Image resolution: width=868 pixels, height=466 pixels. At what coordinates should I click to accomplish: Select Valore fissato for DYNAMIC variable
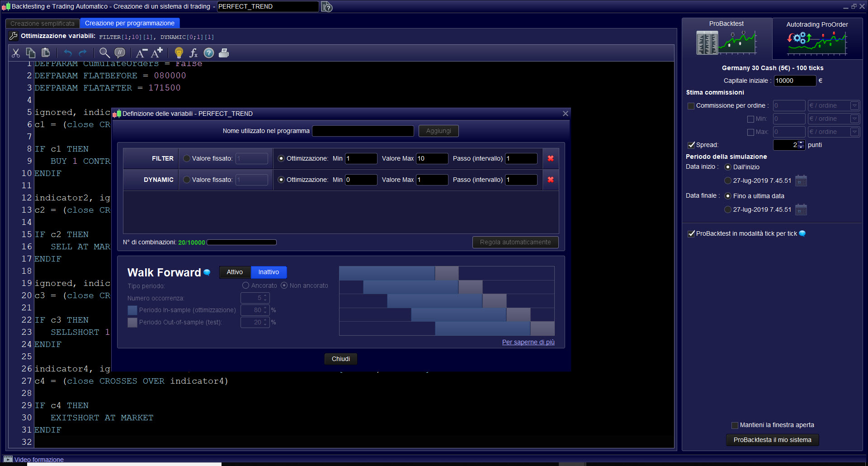click(x=187, y=180)
